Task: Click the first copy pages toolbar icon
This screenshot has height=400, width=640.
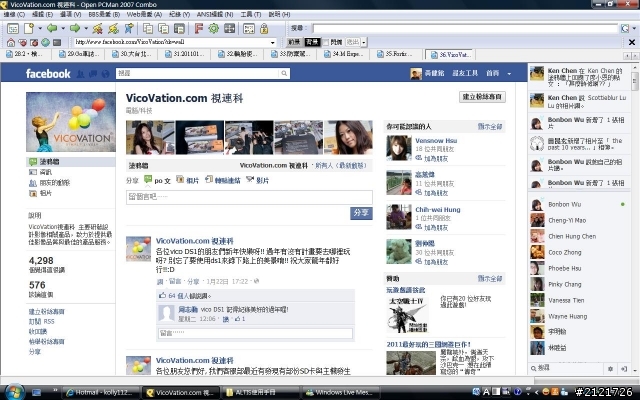Action: pyautogui.click(x=148, y=29)
